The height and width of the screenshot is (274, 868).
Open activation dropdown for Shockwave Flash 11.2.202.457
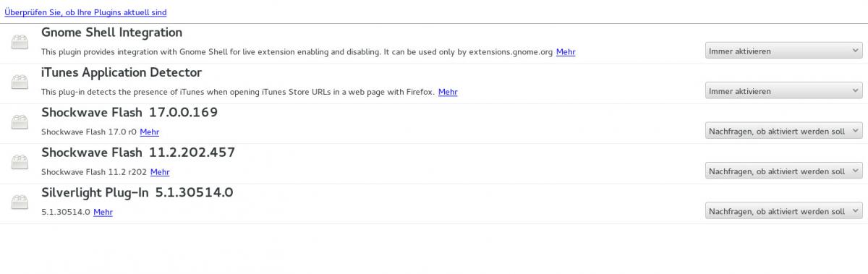783,171
